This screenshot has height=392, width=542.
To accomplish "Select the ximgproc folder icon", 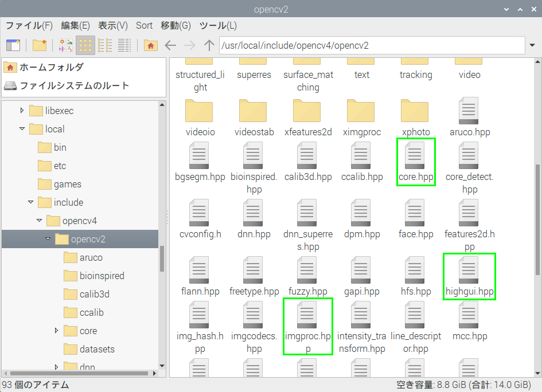I will pyautogui.click(x=361, y=111).
